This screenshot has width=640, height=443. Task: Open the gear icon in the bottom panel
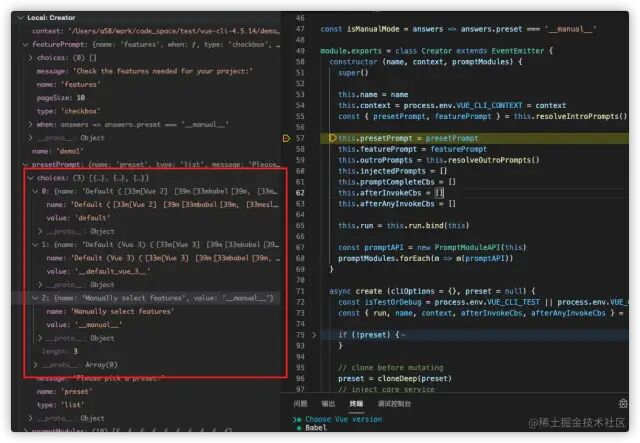tap(623, 404)
